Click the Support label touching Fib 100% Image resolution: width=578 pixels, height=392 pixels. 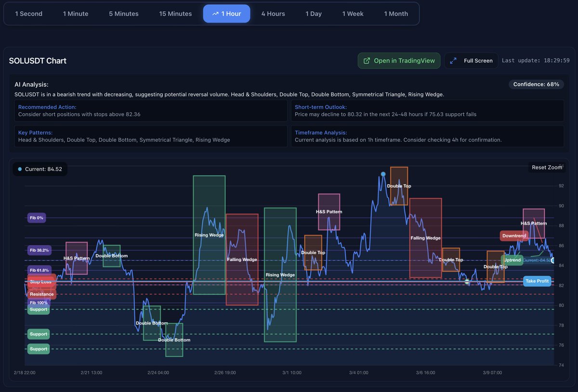coord(39,309)
